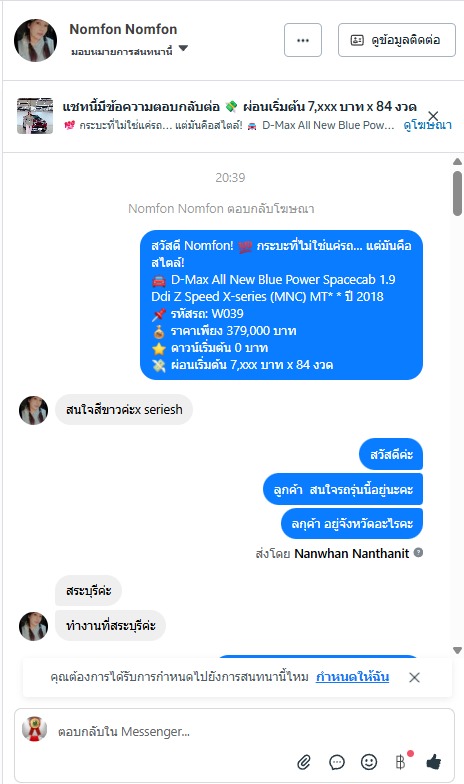Screen dimensions: 464x784
Task: Open the three-dots more options menu
Action: coord(302,40)
